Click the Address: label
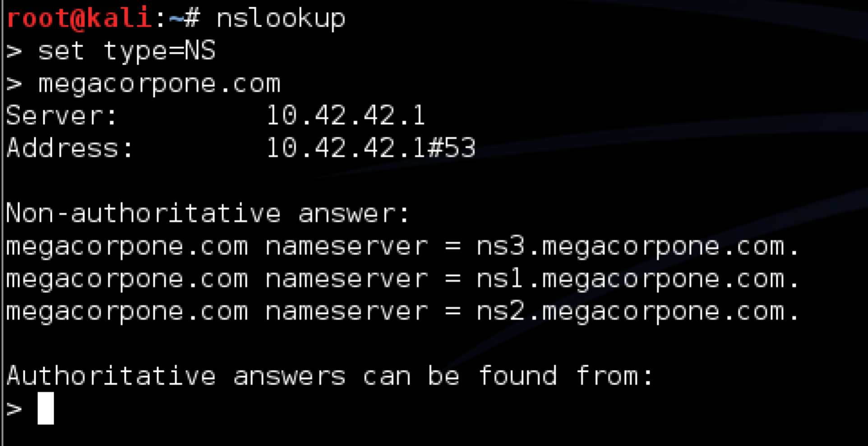This screenshot has height=446, width=868. tap(70, 148)
